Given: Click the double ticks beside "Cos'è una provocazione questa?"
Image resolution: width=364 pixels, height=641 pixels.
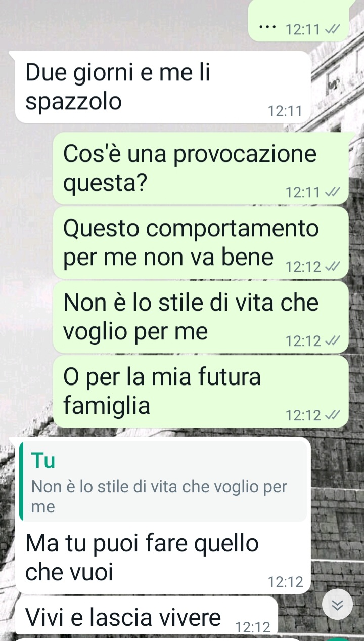Looking at the screenshot, I should (331, 192).
